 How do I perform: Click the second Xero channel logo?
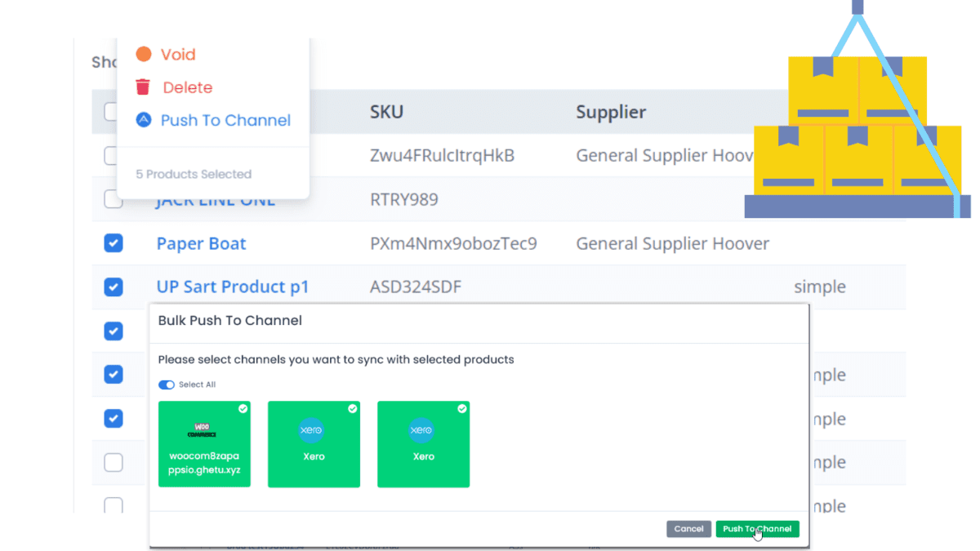(421, 430)
